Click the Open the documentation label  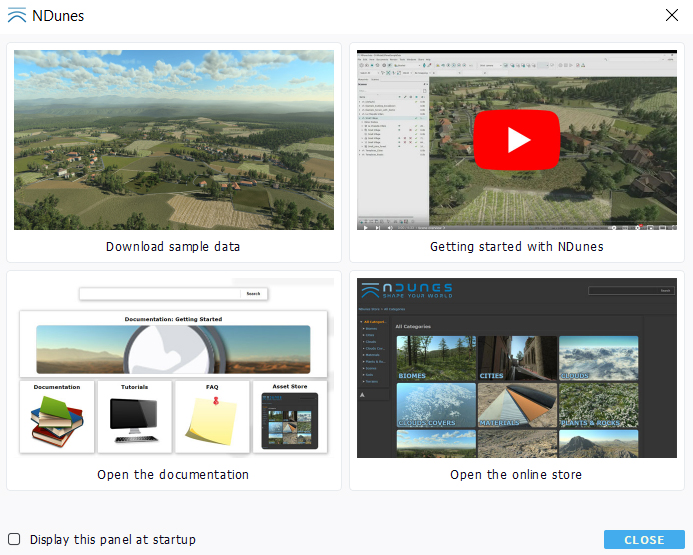pos(173,475)
